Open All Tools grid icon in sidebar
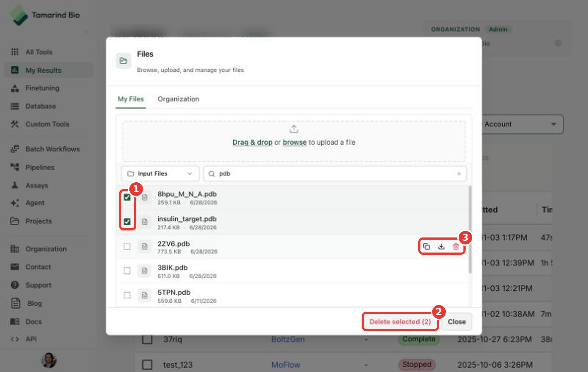 point(15,52)
